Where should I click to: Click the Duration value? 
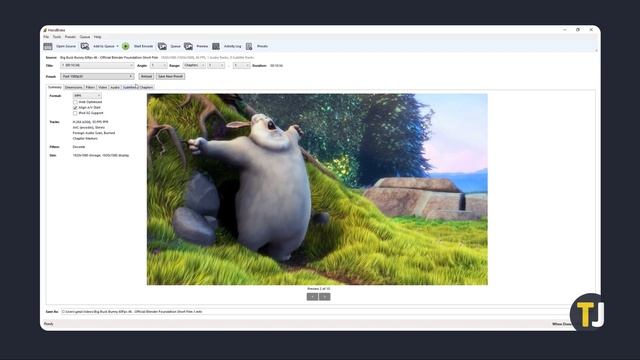click(x=276, y=66)
